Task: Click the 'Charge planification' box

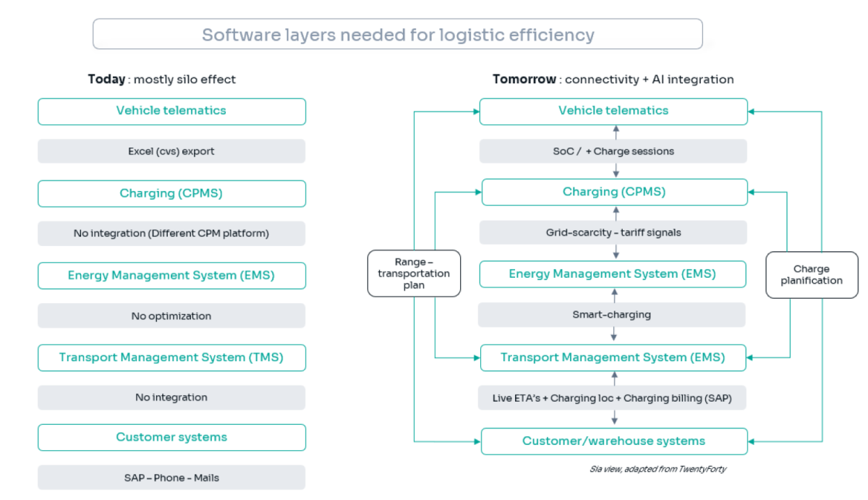Action: click(x=812, y=275)
